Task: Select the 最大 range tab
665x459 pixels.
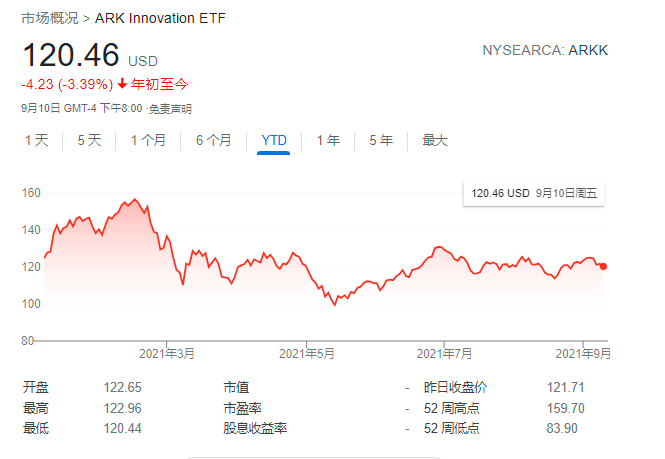Action: (435, 141)
